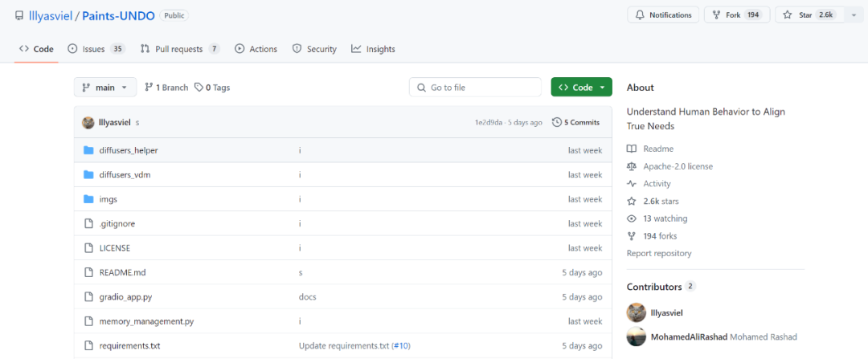This screenshot has width=868, height=359.
Task: Open the requirements.txt file
Action: [x=129, y=345]
